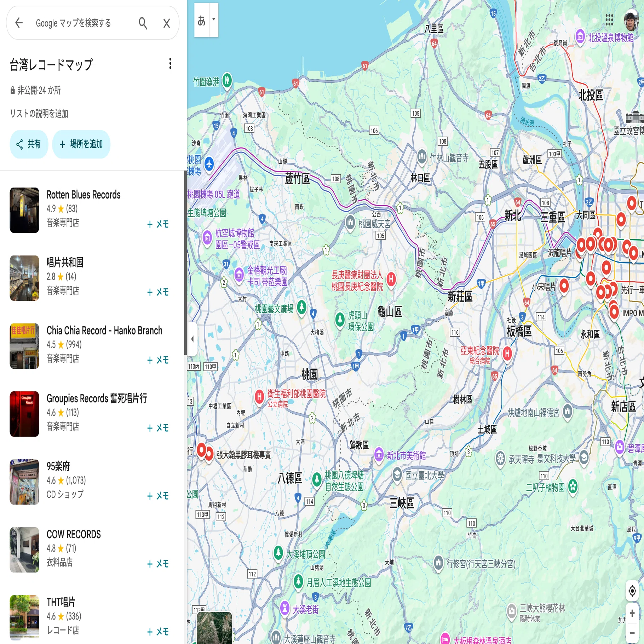The width and height of the screenshot is (644, 644).
Task: Add メモ to Chia Chia Record - Hanko Branch
Action: [158, 360]
